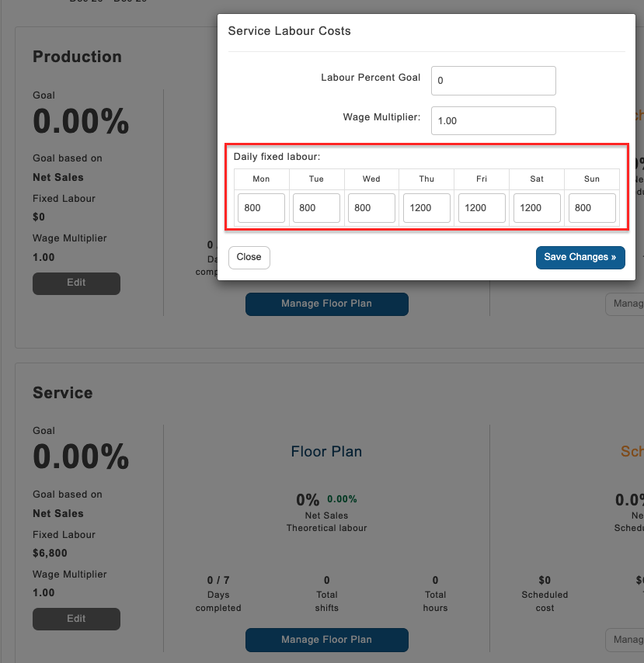Click the Sat daily fixed labour field
Image resolution: width=644 pixels, height=663 pixels.
pyautogui.click(x=537, y=208)
